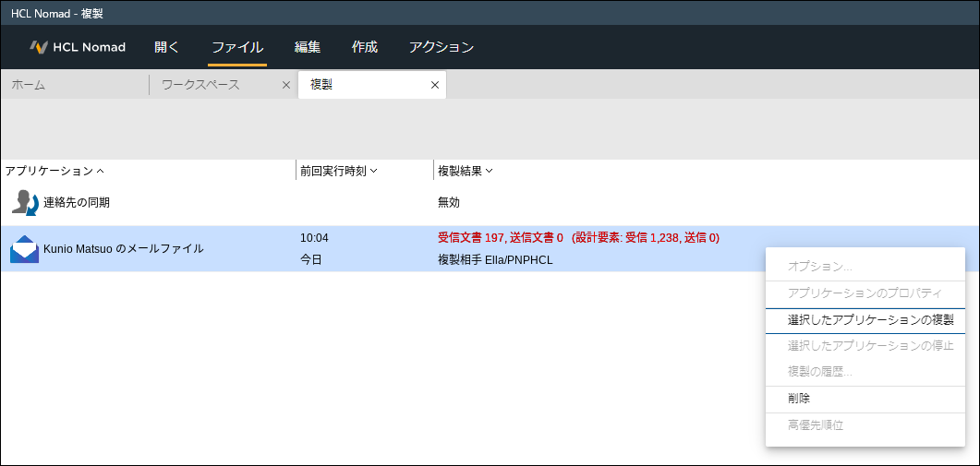Sort by 複製結果 column header
The width and height of the screenshot is (980, 466).
tap(465, 171)
